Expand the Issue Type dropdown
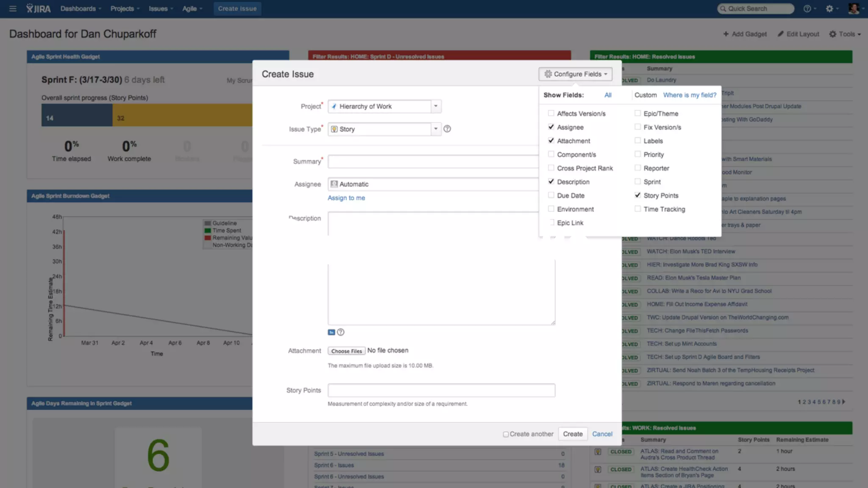This screenshot has width=868, height=488. coord(436,129)
